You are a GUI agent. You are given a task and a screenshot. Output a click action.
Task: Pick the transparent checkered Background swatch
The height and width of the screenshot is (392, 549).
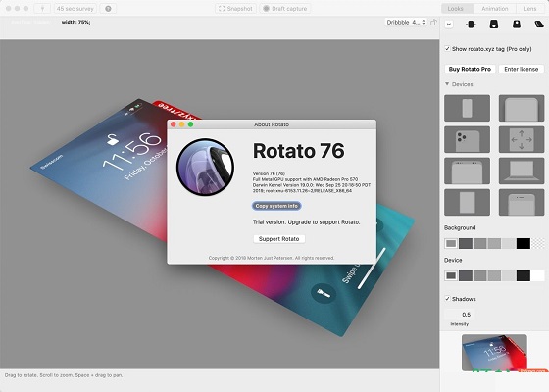(538, 243)
